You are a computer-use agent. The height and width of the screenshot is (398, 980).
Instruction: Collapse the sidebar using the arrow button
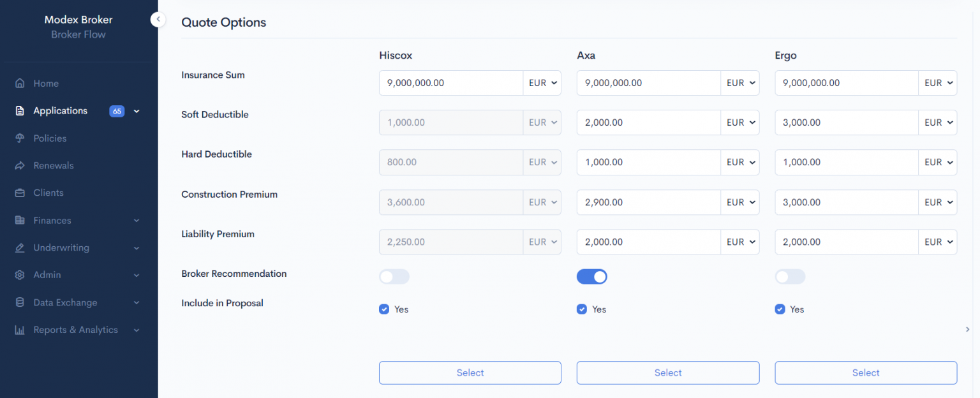158,20
